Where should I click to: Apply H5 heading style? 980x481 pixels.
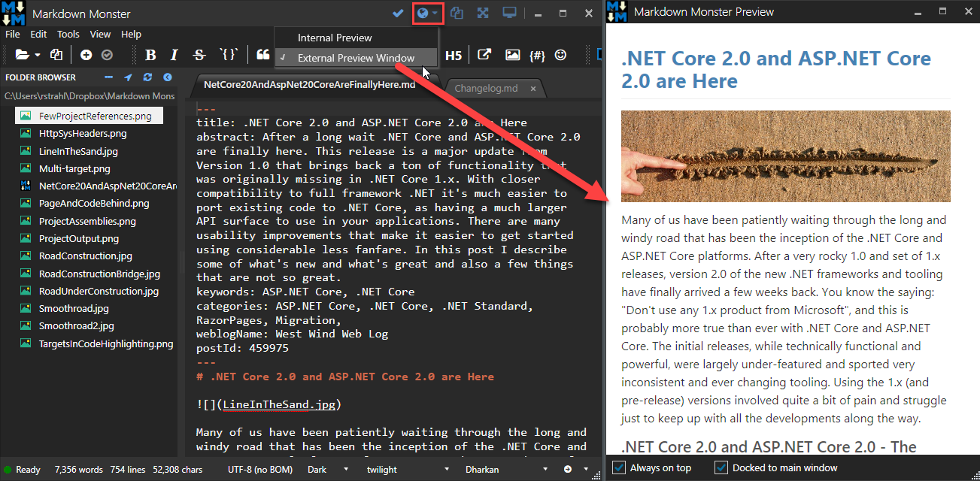[x=454, y=56]
